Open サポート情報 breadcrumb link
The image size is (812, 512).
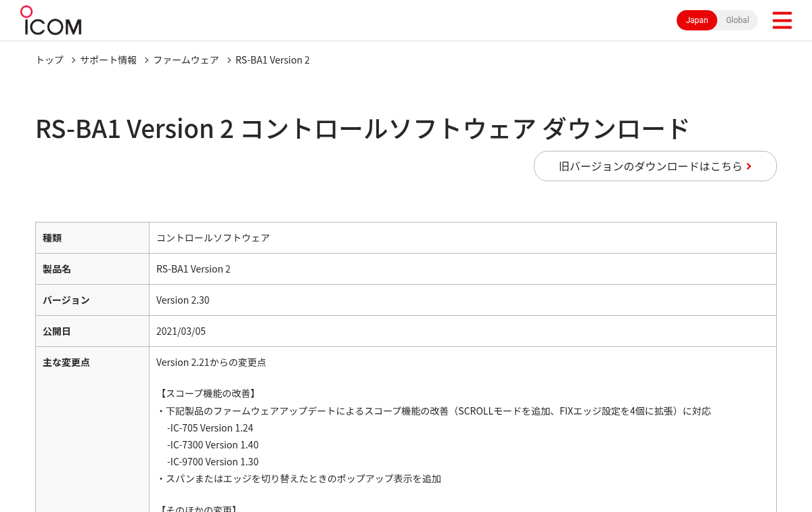pos(108,60)
